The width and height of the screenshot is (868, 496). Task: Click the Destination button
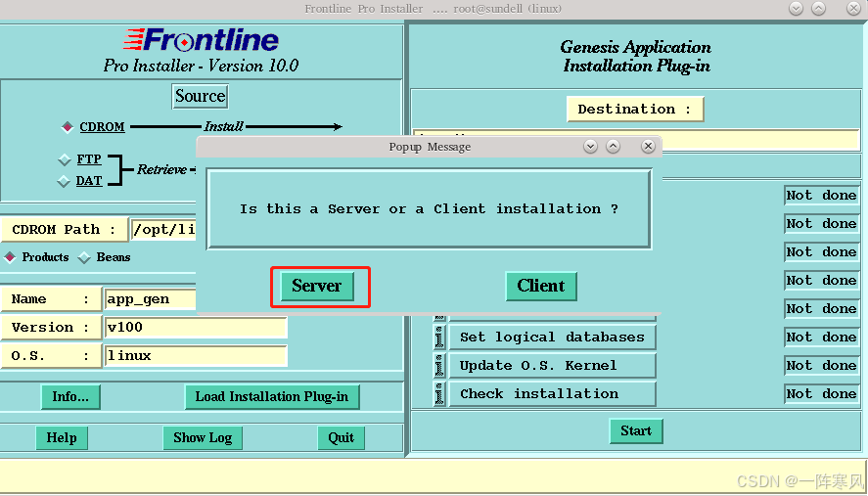[x=635, y=109]
